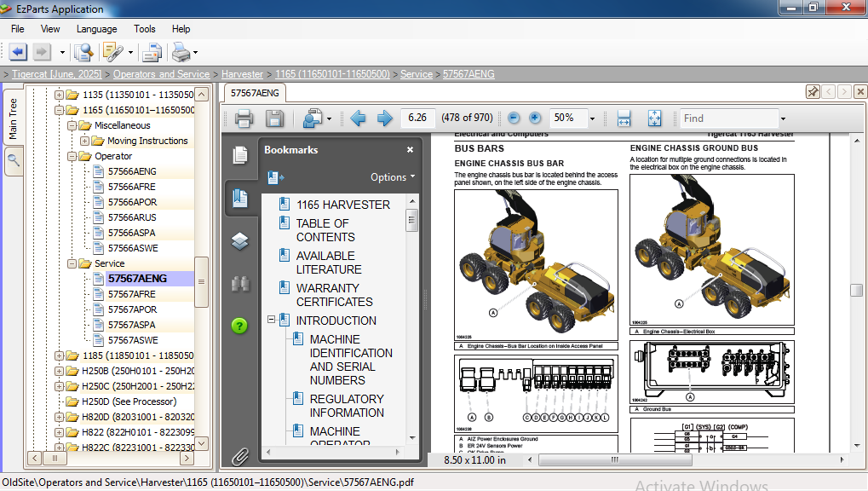Select 57567ASPA in the Service folder

pyautogui.click(x=132, y=325)
